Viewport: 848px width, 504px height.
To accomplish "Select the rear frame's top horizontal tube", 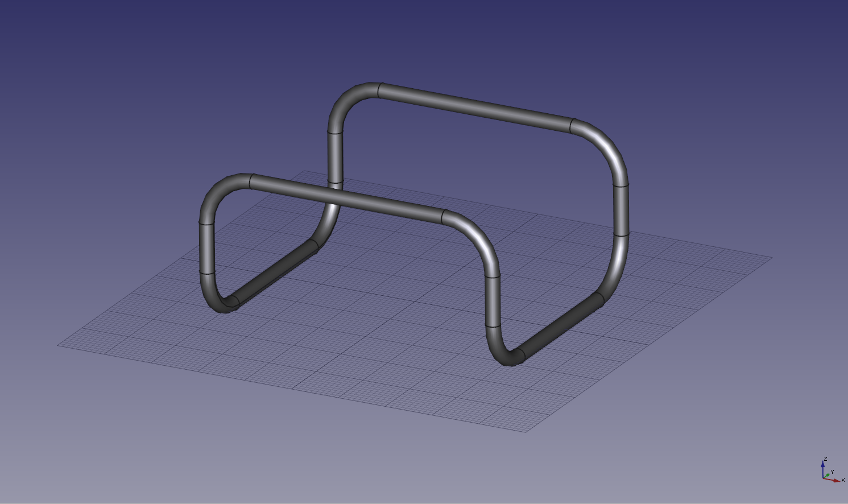I will tap(475, 108).
